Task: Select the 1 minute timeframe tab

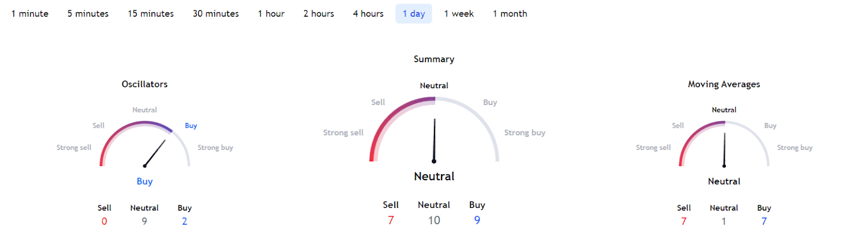Action: [x=30, y=14]
